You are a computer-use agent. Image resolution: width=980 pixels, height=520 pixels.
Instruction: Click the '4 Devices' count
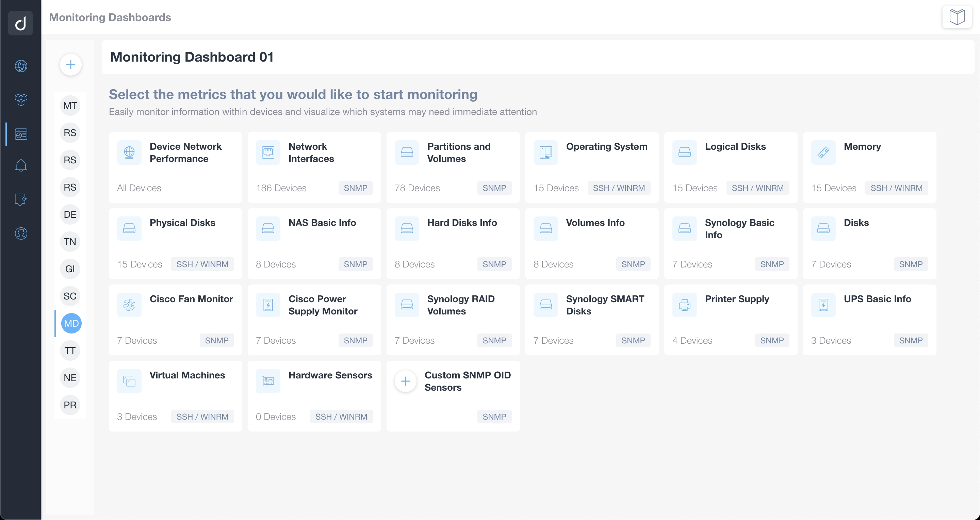(692, 340)
